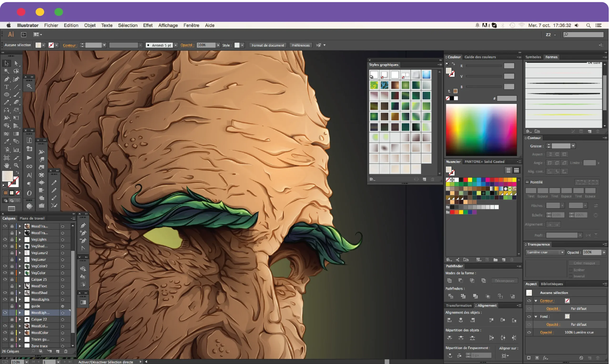This screenshot has width=610, height=364.
Task: Collapse the Contour row in Aspect panel
Action: click(536, 301)
